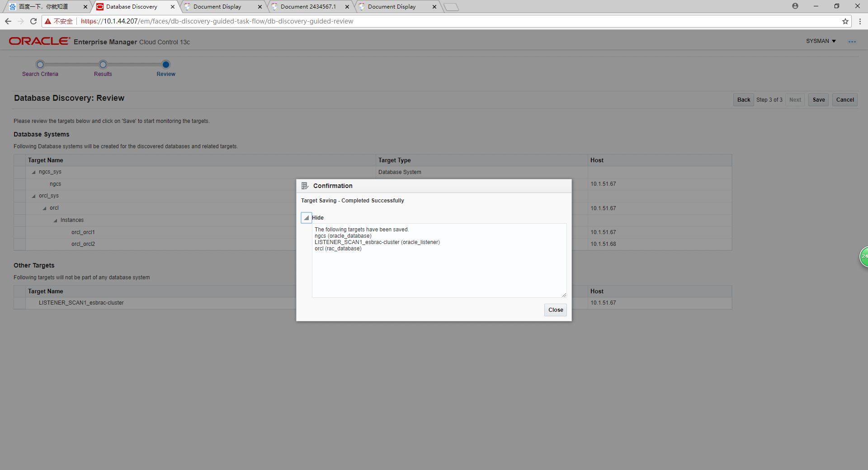Screen dimensions: 868x470
Task: Reload the page with browser refresh icon
Action: point(33,21)
